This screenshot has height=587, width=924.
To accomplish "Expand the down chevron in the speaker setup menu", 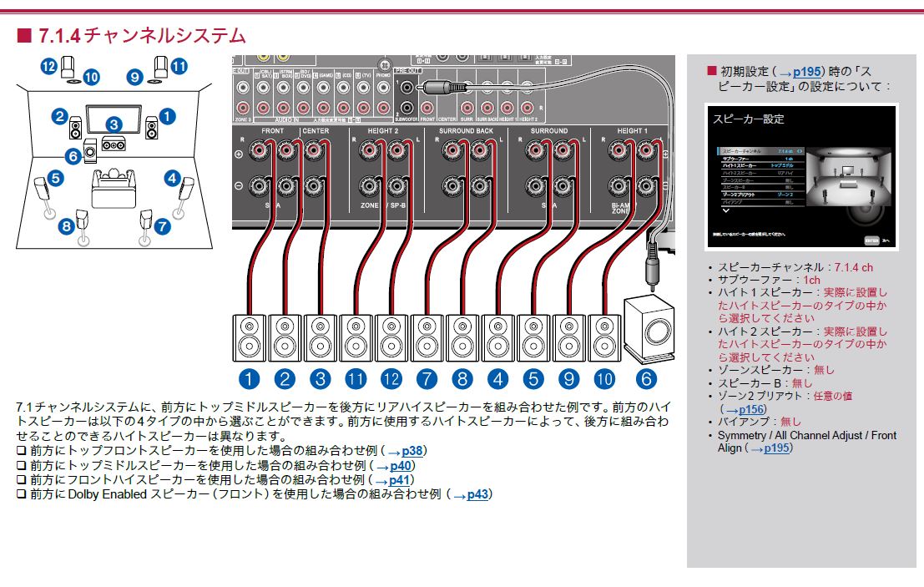I will (725, 210).
